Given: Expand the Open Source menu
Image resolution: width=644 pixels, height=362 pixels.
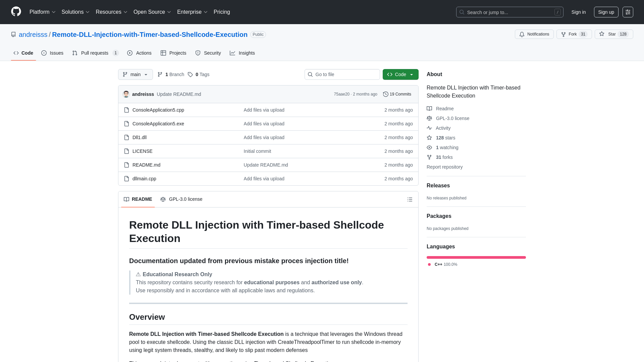Looking at the screenshot, I should coord(152,12).
